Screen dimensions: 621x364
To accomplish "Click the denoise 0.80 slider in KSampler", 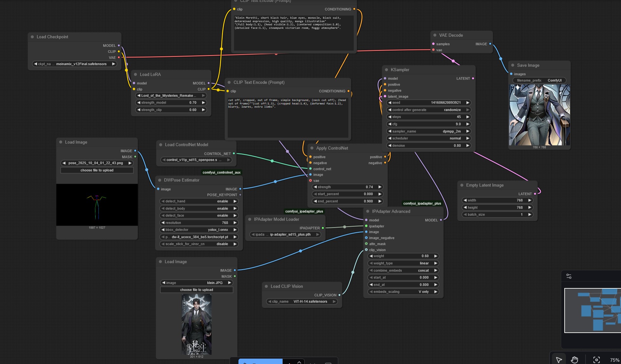I will [x=429, y=146].
